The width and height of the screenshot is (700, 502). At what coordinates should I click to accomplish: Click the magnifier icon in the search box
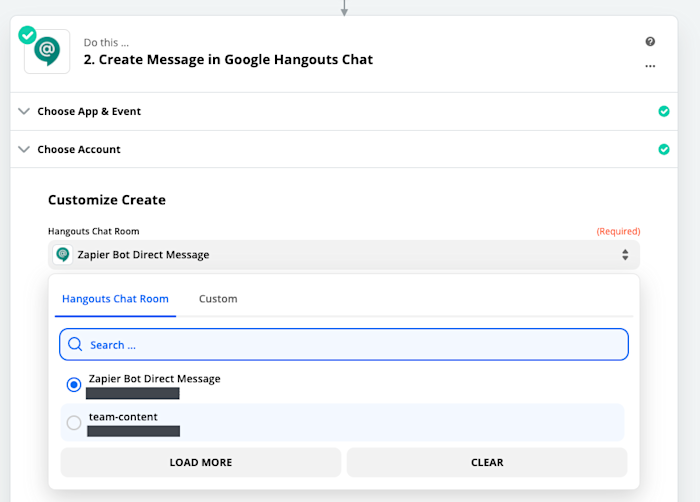tap(75, 344)
